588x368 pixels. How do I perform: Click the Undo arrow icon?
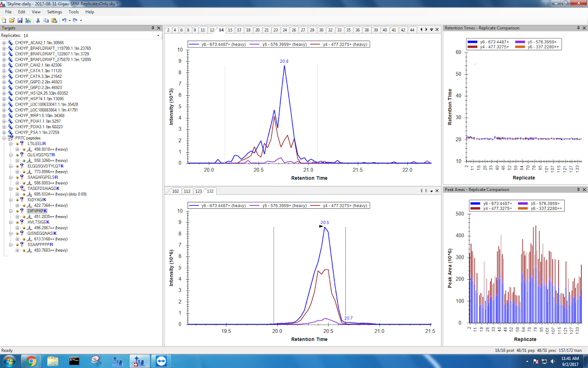click(64, 20)
